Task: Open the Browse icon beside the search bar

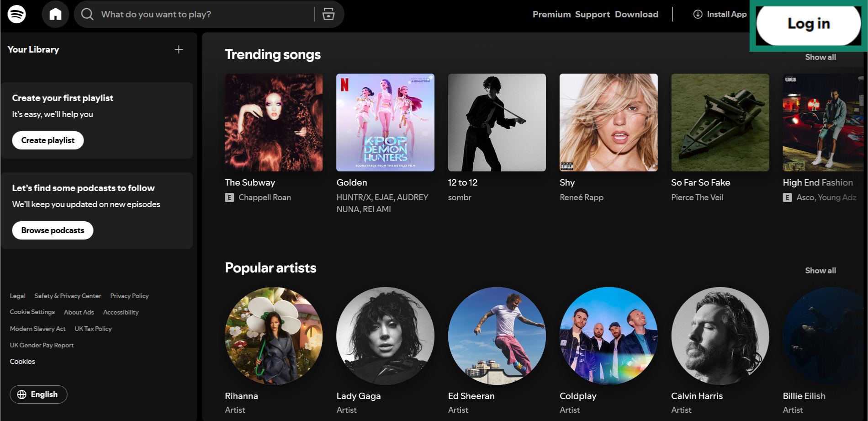Action: point(328,14)
